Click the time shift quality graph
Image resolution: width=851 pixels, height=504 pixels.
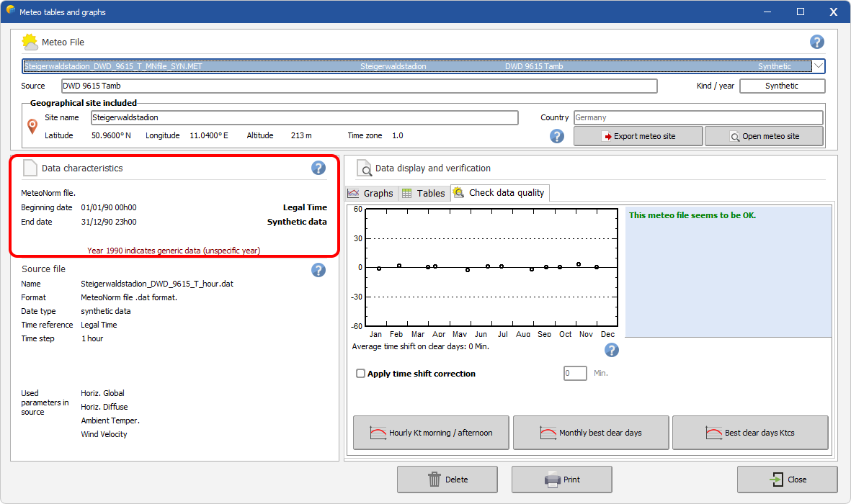pos(491,267)
